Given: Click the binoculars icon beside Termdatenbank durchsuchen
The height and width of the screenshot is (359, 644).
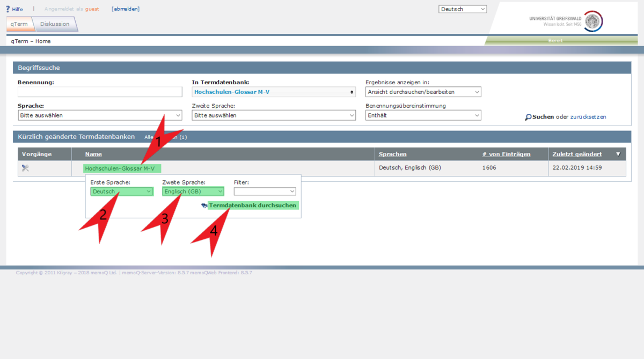Looking at the screenshot, I should [204, 206].
